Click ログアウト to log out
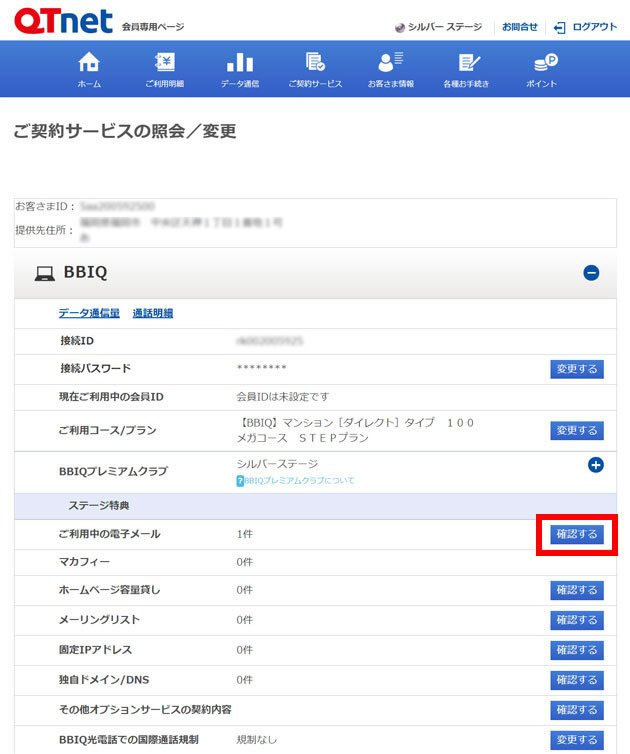Viewport: 630px width, 754px height. (x=587, y=27)
